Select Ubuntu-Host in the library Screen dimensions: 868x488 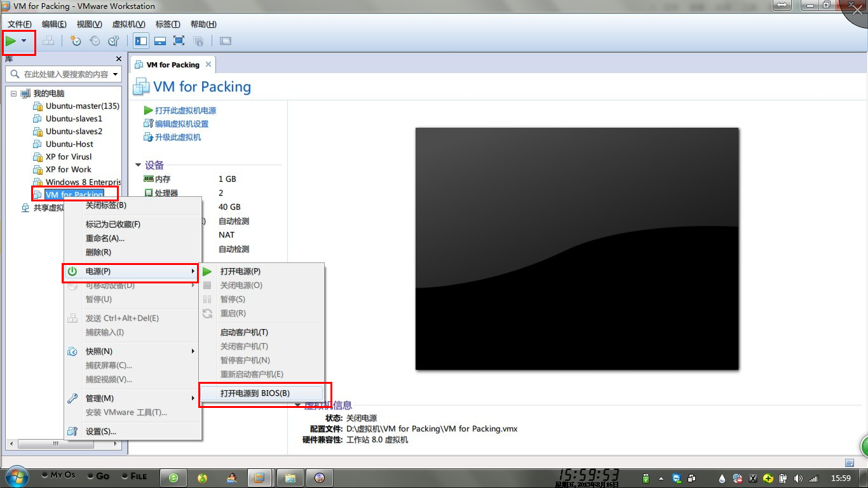click(69, 144)
